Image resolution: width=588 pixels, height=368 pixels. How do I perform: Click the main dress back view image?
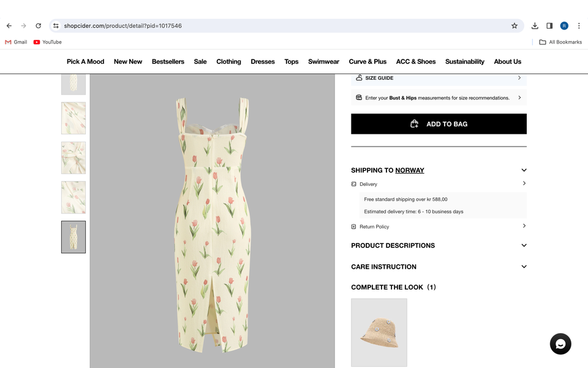[213, 221]
